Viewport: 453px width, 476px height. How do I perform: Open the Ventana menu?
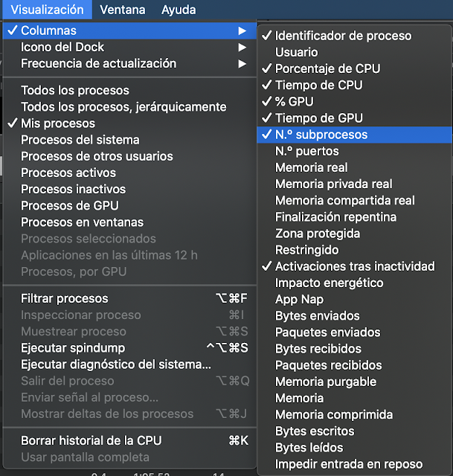[122, 10]
